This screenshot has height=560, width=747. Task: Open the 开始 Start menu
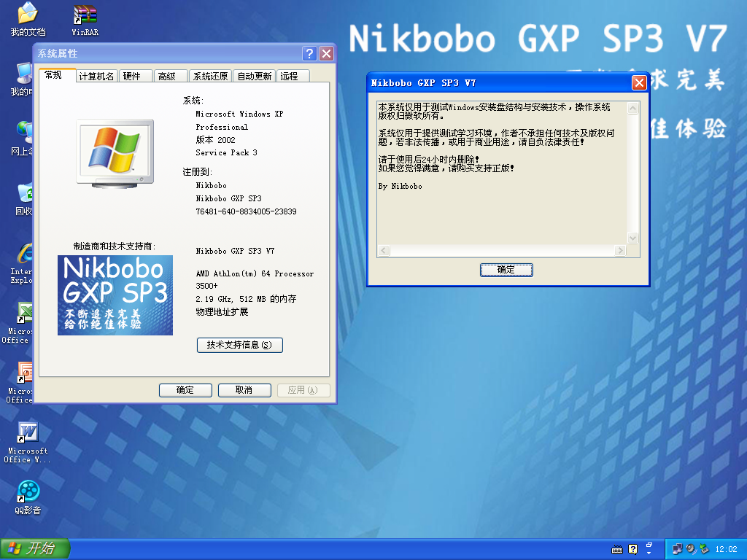[35, 549]
